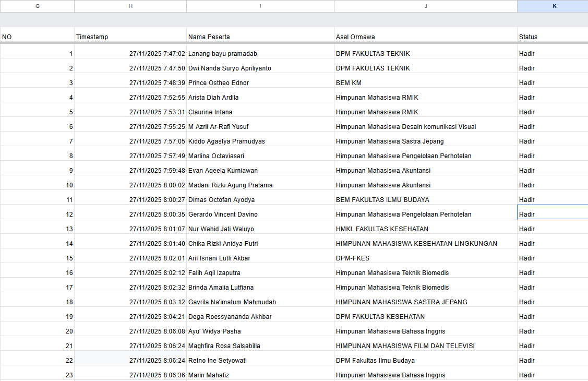Select column I header
Viewport: 588px width, 381px height.
pyautogui.click(x=260, y=6)
